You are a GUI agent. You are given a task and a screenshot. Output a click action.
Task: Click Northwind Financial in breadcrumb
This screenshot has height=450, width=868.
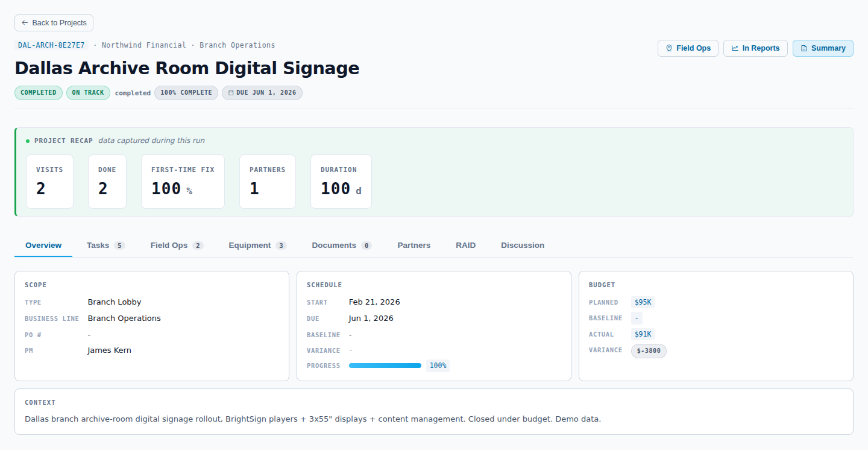(143, 45)
